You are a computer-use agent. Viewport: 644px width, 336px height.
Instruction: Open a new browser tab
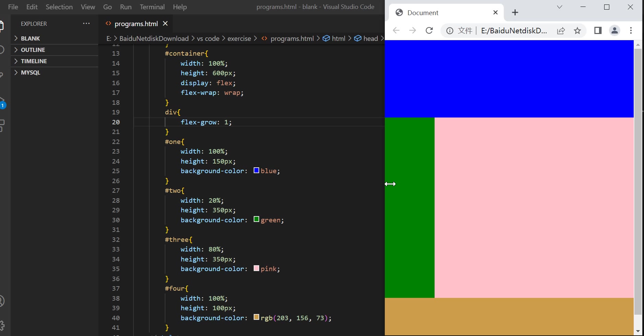tap(515, 13)
